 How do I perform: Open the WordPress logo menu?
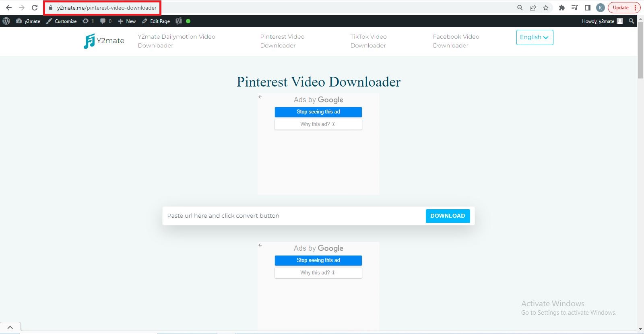6,21
